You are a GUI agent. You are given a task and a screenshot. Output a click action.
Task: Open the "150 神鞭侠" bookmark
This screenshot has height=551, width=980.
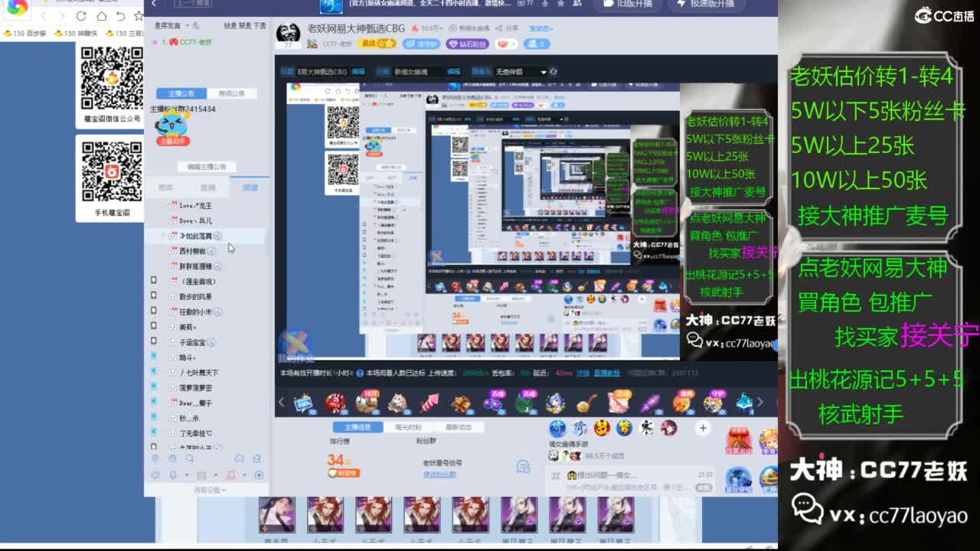[77, 34]
